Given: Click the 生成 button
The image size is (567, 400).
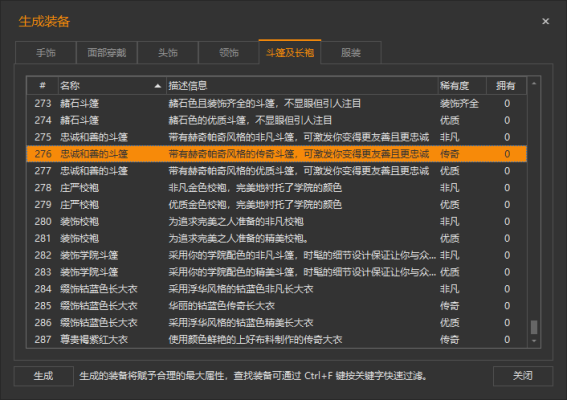Looking at the screenshot, I should 43,376.
